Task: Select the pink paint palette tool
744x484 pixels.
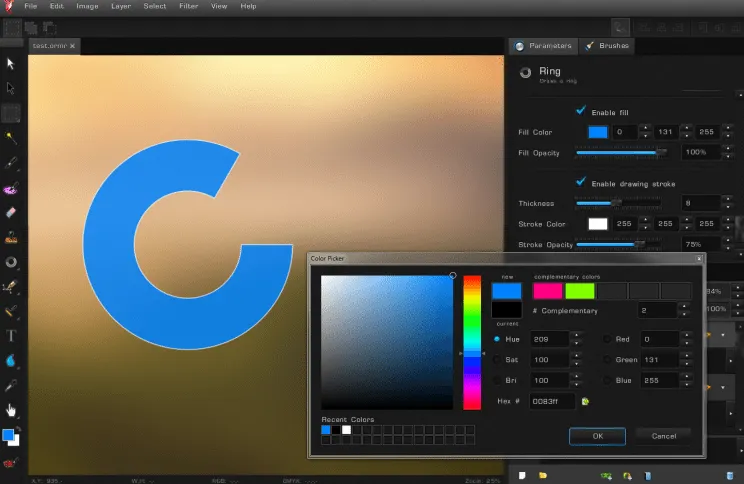Action: tap(10, 189)
